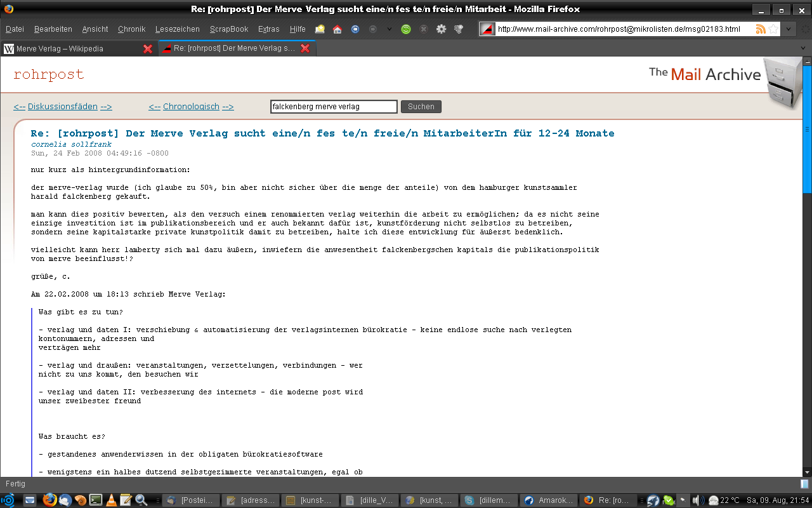Open the Extras menu
The height and width of the screenshot is (508, 812).
tap(268, 29)
